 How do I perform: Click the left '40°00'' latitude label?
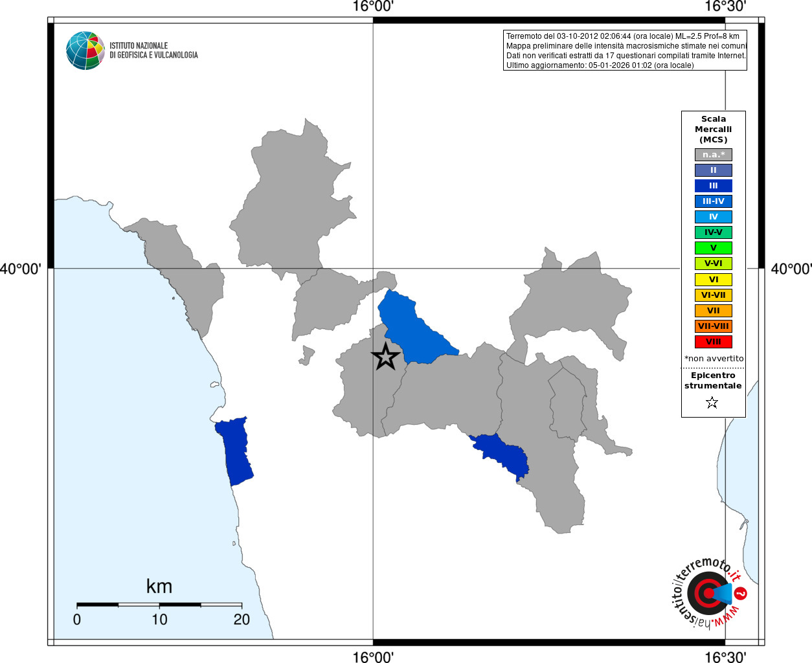point(21,269)
